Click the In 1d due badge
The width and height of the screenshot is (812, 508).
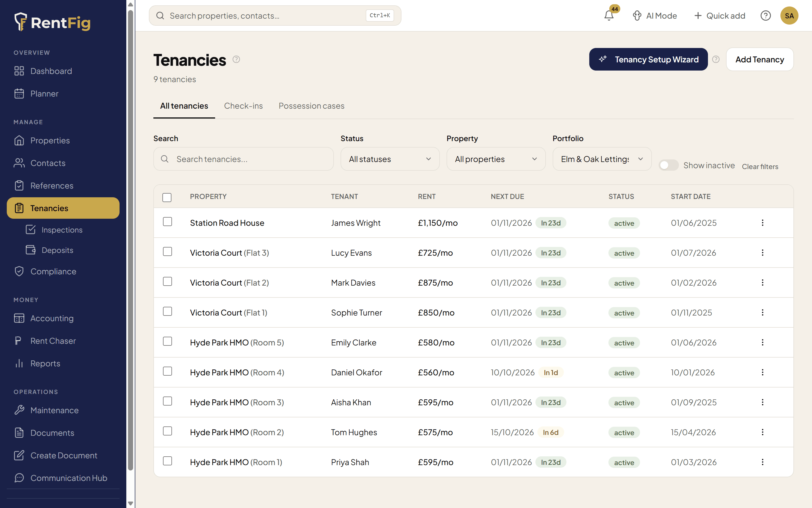tap(551, 372)
